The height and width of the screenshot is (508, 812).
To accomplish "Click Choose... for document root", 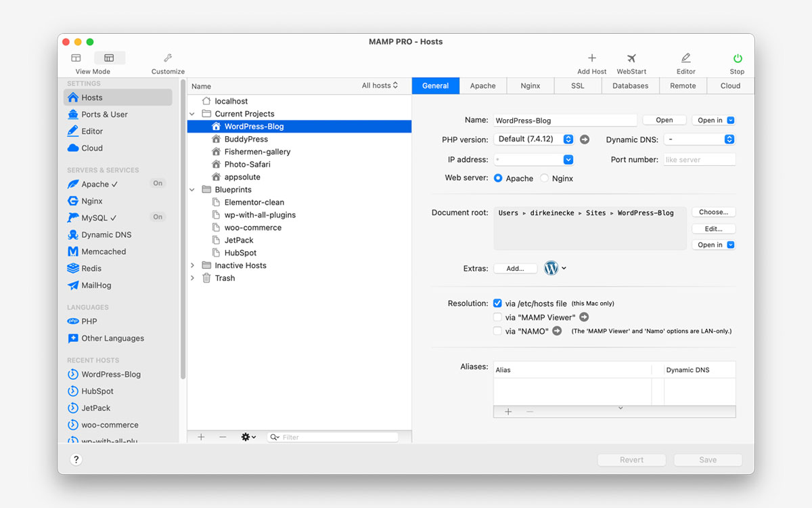I will [x=713, y=213].
